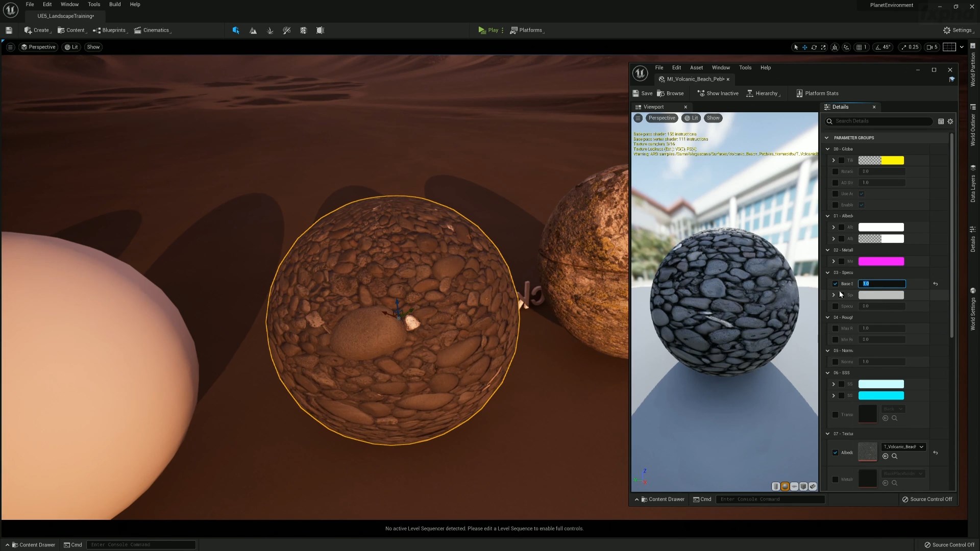Expand the Tiling parameter row arrow
The image size is (980, 551).
834,160
